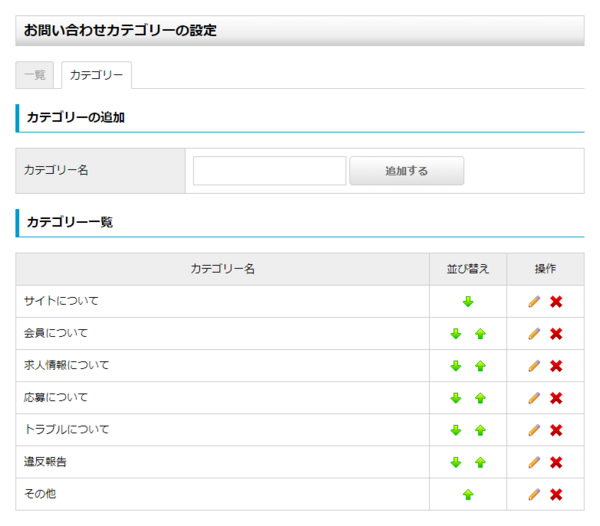Viewport: 600px width, 526px height.
Task: Move 会員について up in order
Action: pyautogui.click(x=480, y=334)
